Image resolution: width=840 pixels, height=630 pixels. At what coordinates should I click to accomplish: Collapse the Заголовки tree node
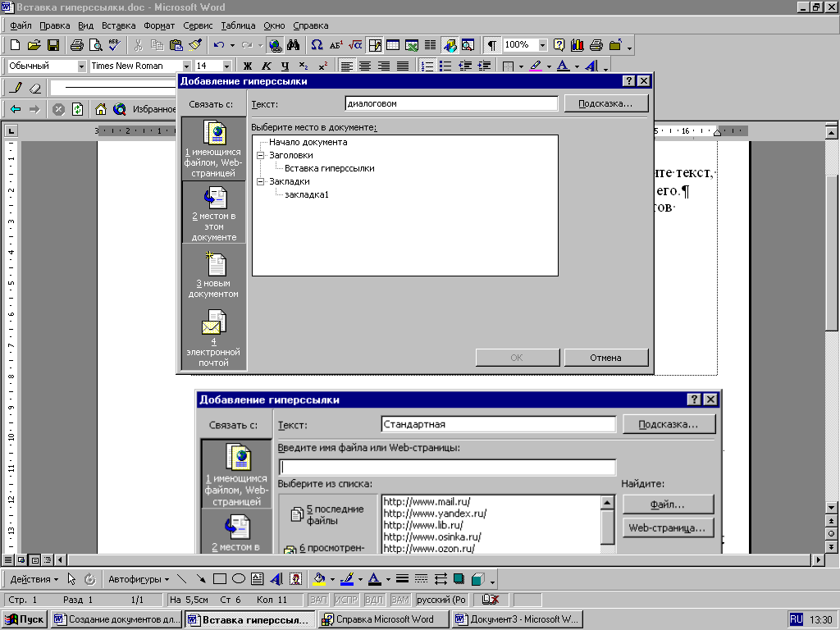(x=261, y=155)
